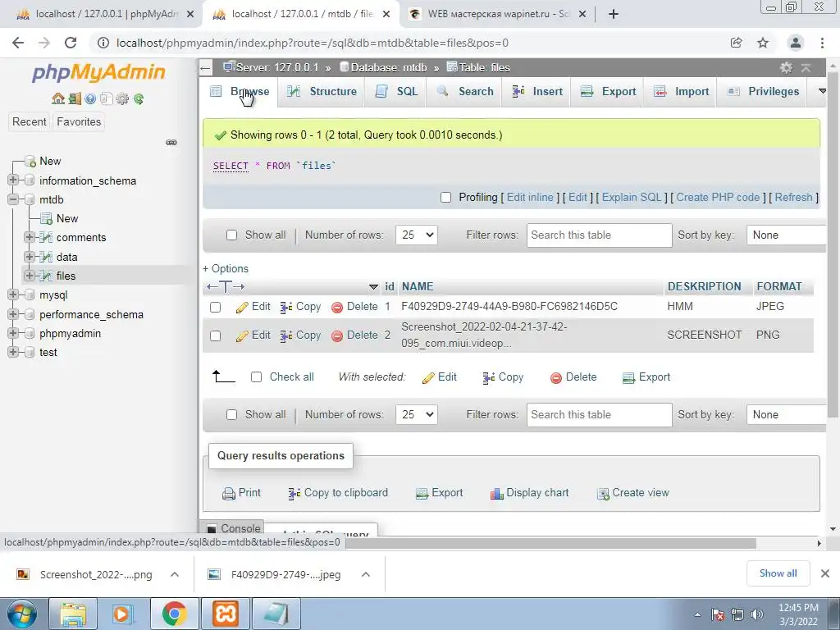Click the horizontal scrollbar at page bottom
The width and height of the screenshot is (840, 630).
(550, 544)
